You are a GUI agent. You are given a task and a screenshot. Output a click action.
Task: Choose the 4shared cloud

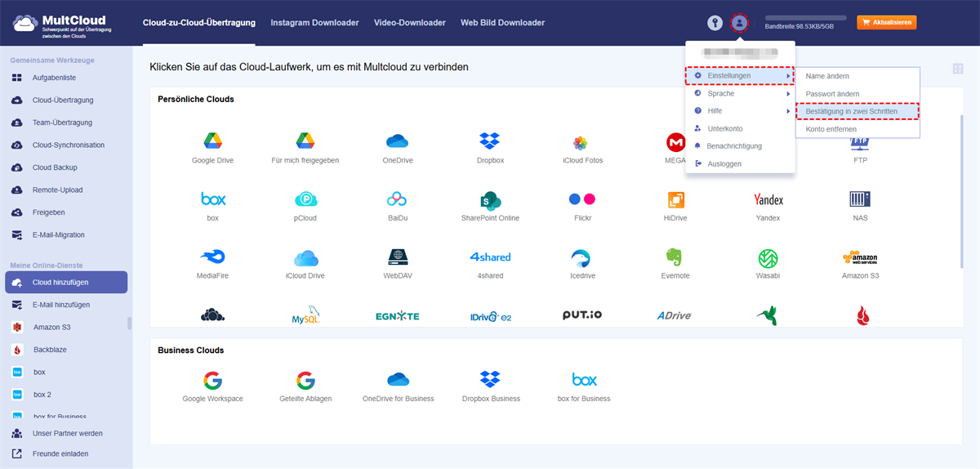[490, 257]
